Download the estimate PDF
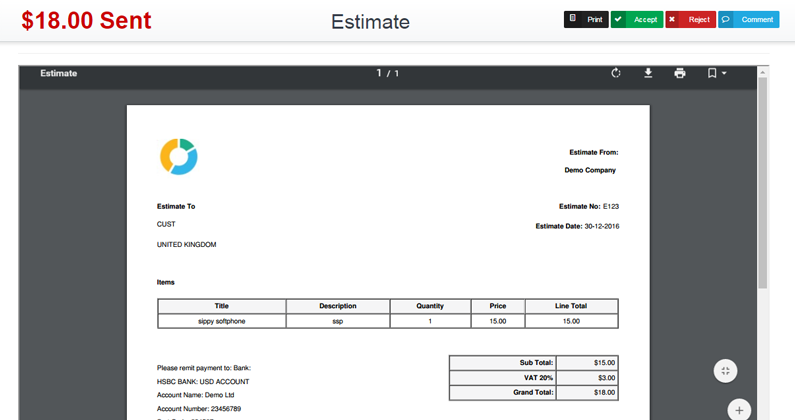The image size is (795, 420). pos(648,73)
